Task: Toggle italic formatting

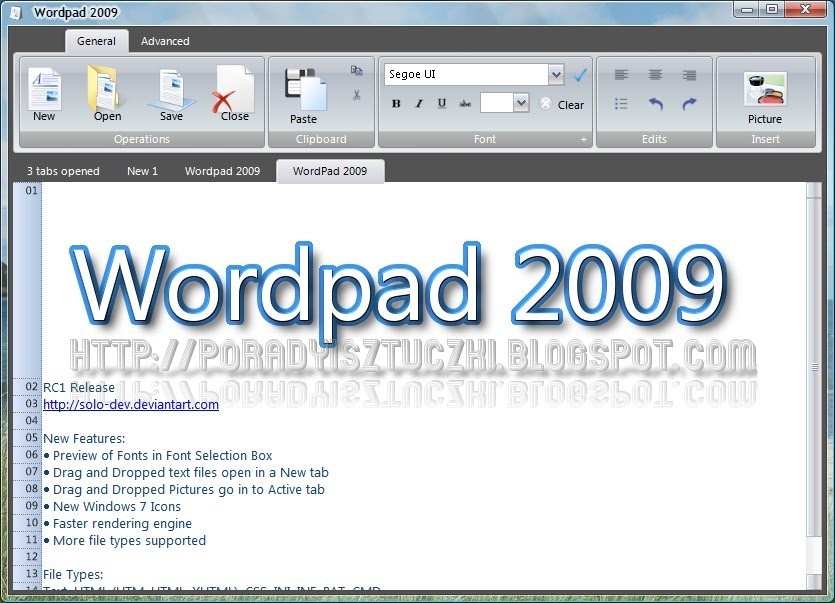Action: pyautogui.click(x=418, y=103)
